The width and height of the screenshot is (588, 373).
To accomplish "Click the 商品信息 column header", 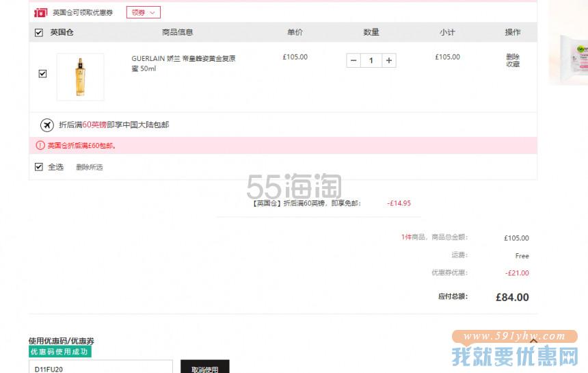I will tap(177, 32).
